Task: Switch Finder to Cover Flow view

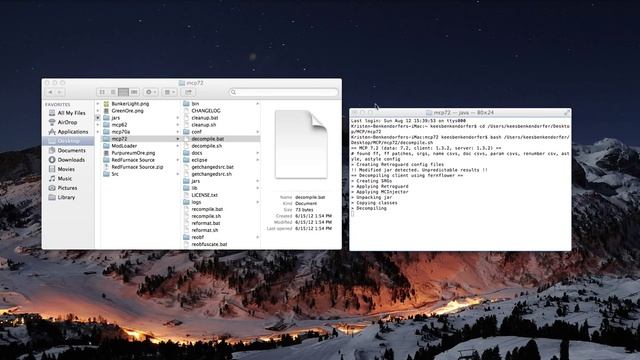Action: point(134,92)
